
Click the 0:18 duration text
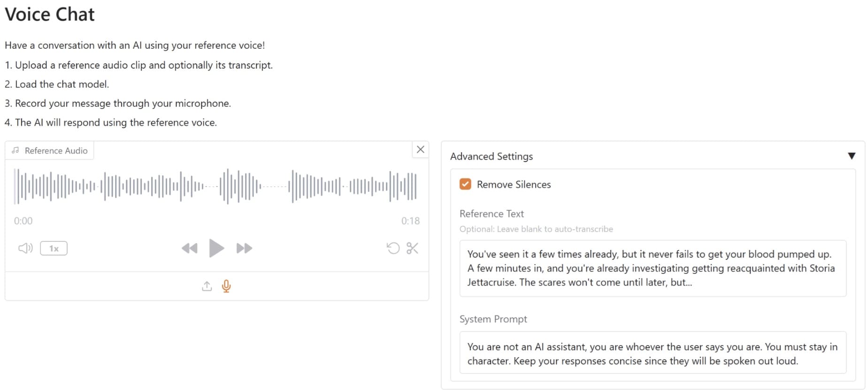click(x=410, y=221)
